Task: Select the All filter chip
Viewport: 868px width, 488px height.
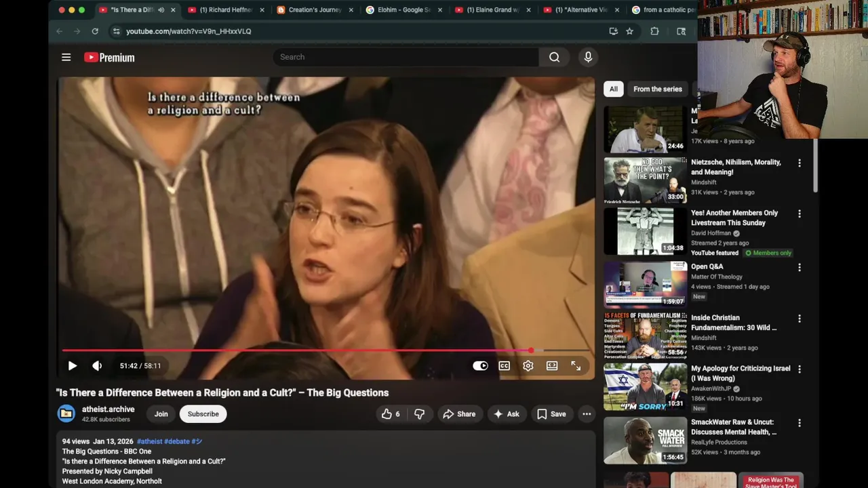Action: tap(613, 89)
